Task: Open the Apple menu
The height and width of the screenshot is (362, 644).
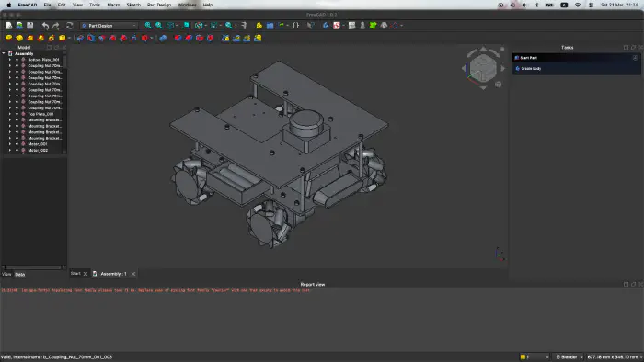Action: pos(8,5)
